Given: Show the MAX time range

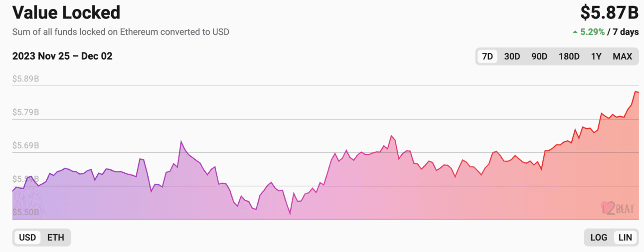Looking at the screenshot, I should click(623, 56).
